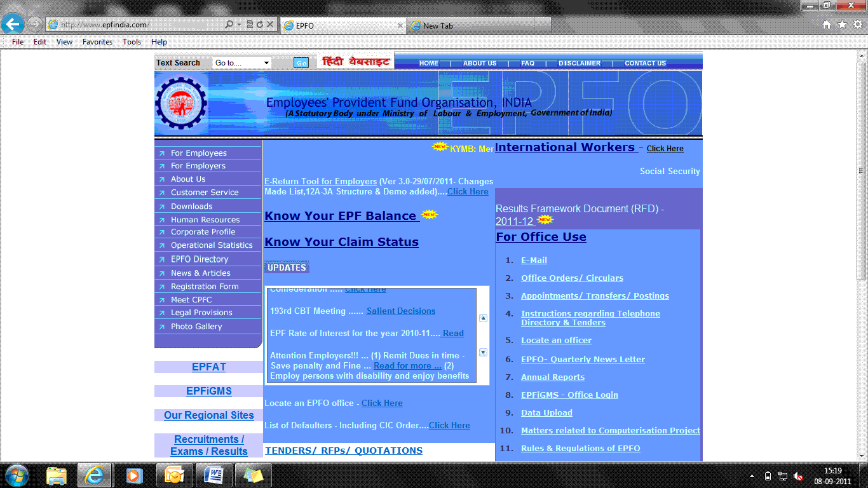Open the Hindi website banner link
This screenshot has width=868, height=488.
(x=355, y=62)
